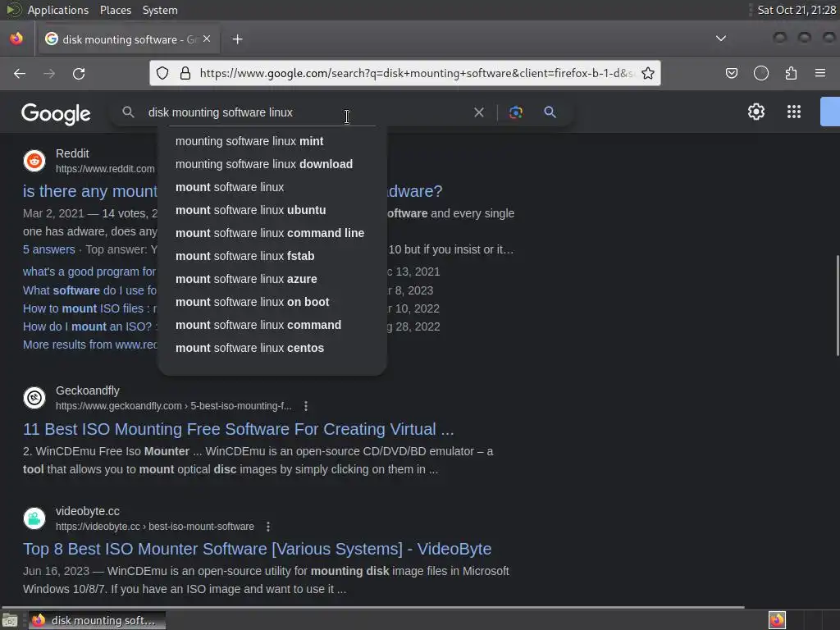Image resolution: width=840 pixels, height=630 pixels.
Task: Open the Places menu
Action: 116,10
